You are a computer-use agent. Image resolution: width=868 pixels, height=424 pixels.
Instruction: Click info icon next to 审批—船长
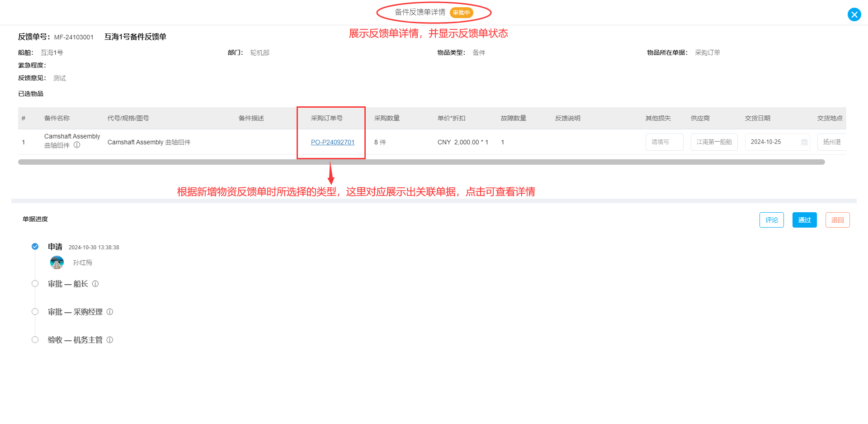click(x=95, y=284)
